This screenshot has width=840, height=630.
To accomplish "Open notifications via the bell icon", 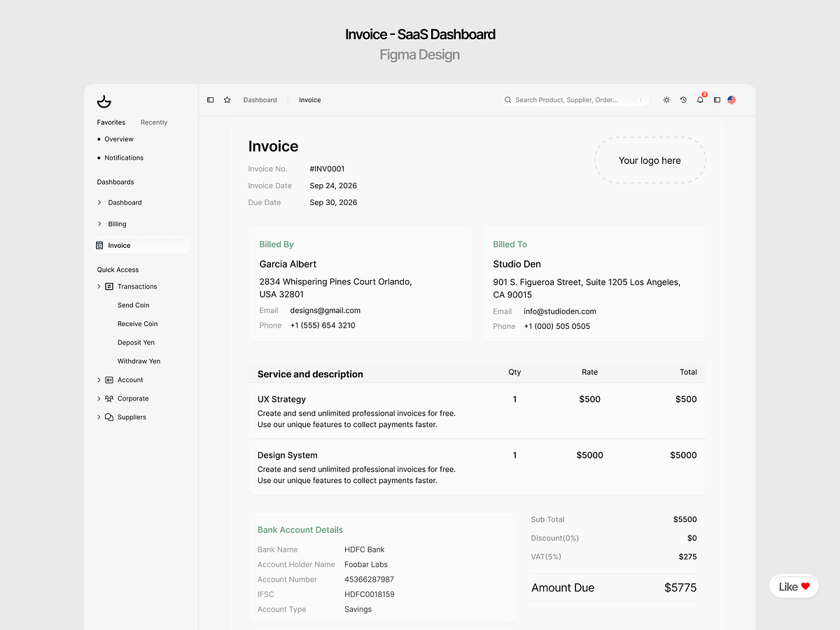I will tap(700, 100).
